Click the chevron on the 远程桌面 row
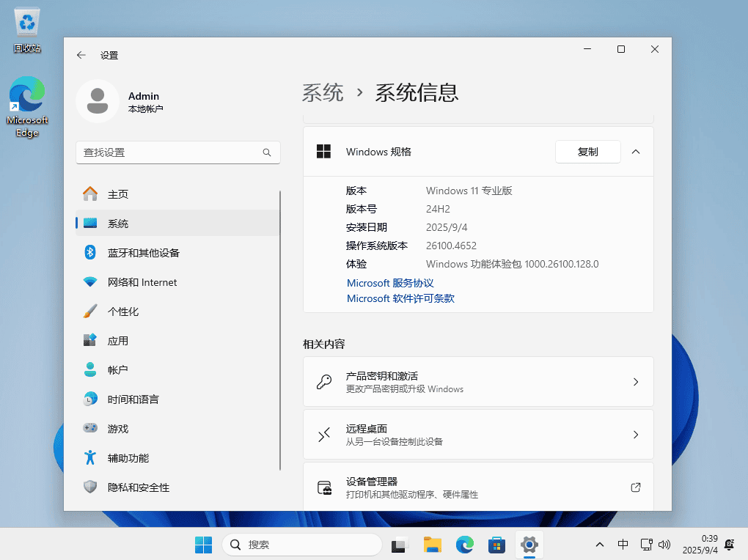The height and width of the screenshot is (560, 748). (636, 435)
